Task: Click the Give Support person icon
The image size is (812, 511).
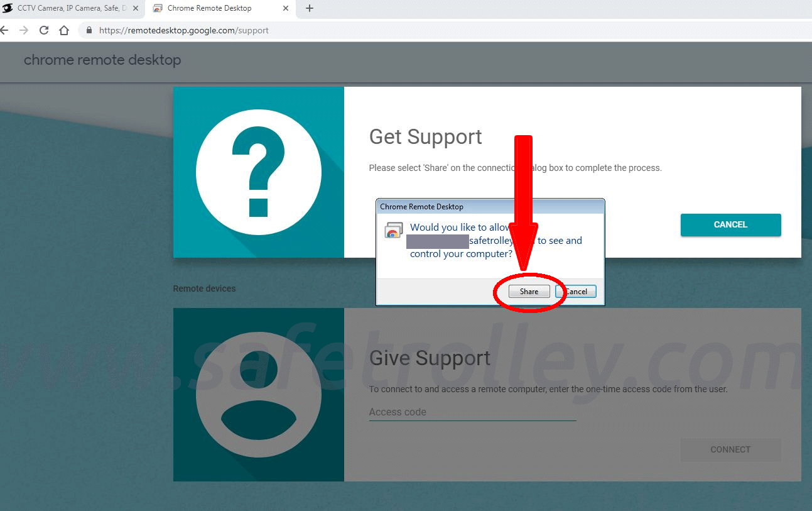Action: [259, 395]
